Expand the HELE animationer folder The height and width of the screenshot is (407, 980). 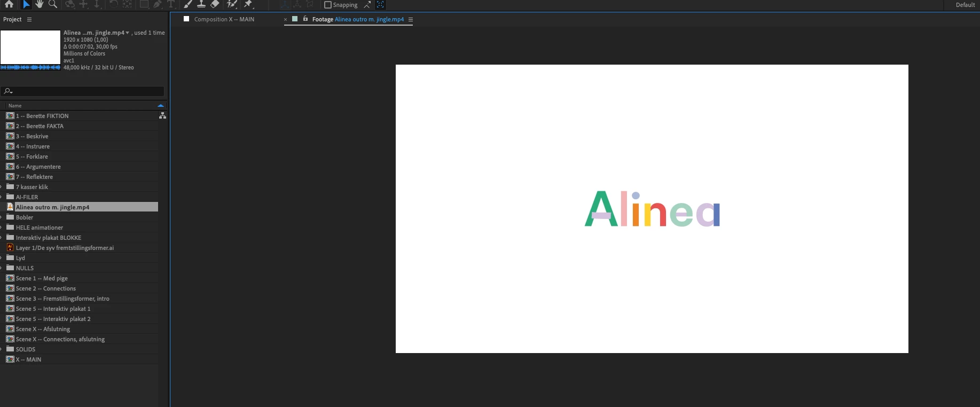pos(2,228)
